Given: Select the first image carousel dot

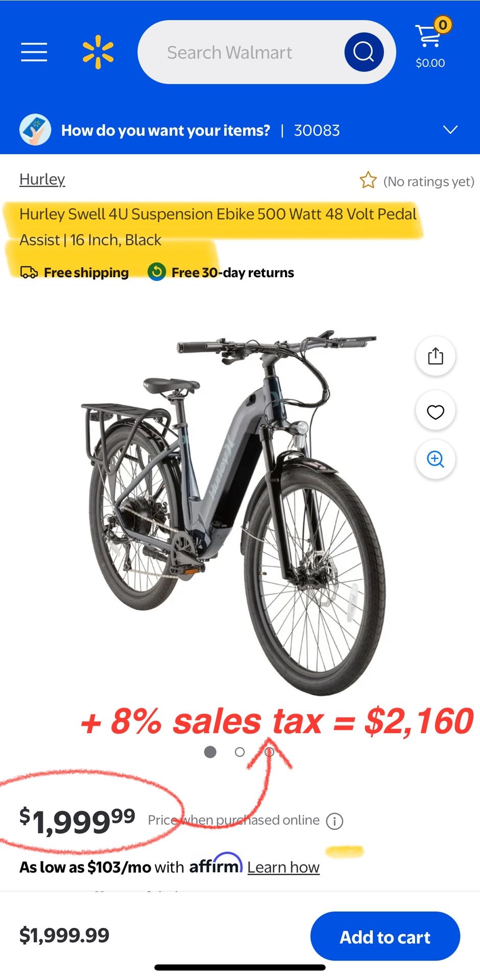Looking at the screenshot, I should (x=210, y=752).
